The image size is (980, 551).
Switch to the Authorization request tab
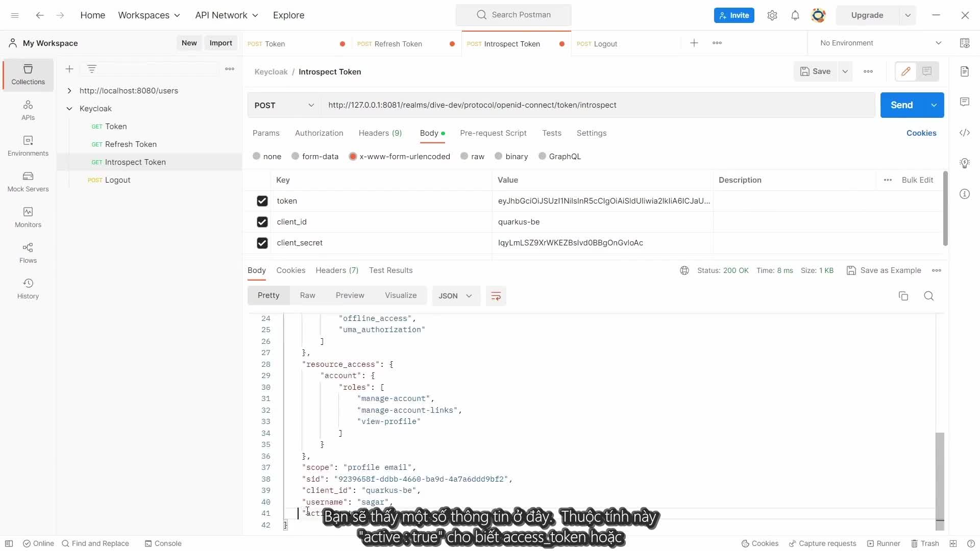(x=319, y=133)
